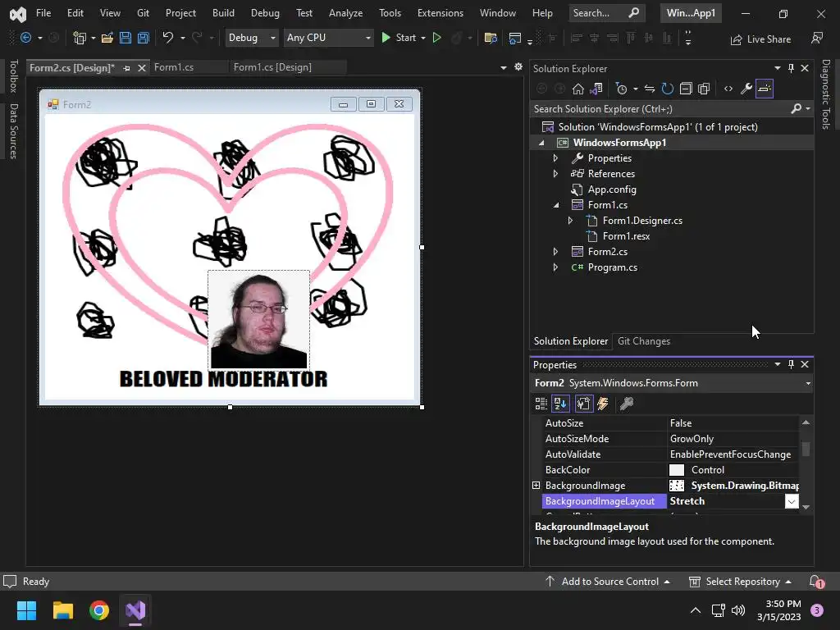840x630 pixels.
Task: Sync with Active Document in Solution Explorer
Action: [x=650, y=89]
